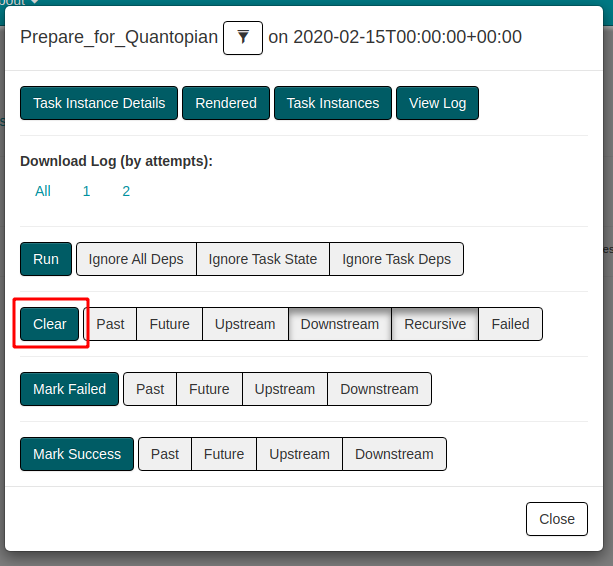Close the task instance dialog
613x566 pixels.
(x=557, y=519)
